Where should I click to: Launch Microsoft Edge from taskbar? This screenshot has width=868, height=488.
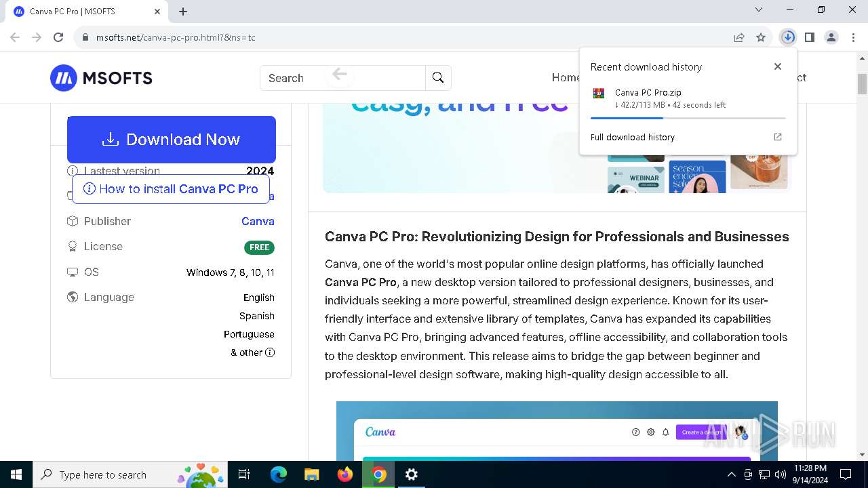coord(279,474)
